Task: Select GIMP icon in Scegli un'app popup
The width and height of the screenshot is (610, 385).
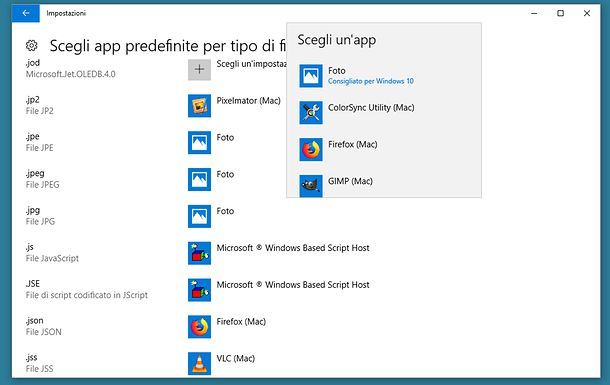Action: click(x=311, y=186)
